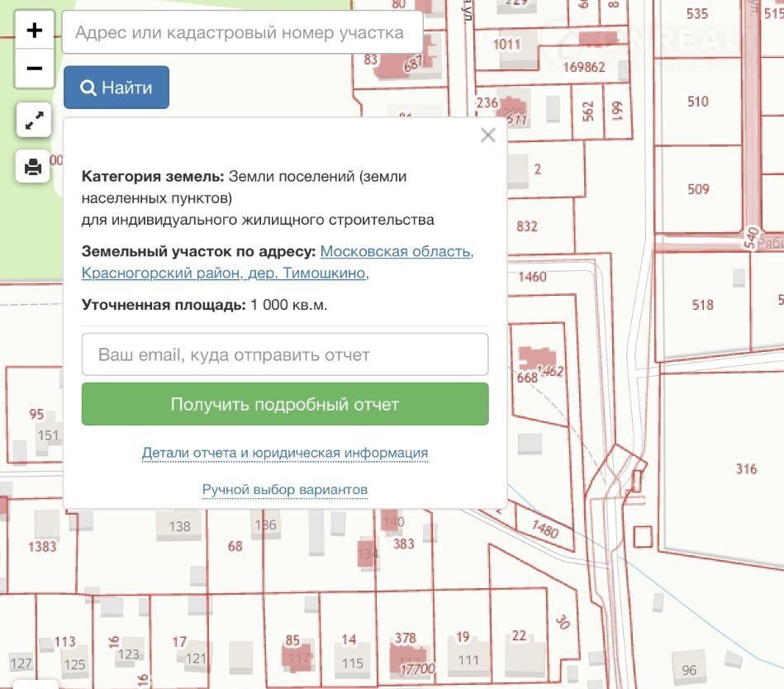Click parcel 1383 on the map

click(41, 546)
